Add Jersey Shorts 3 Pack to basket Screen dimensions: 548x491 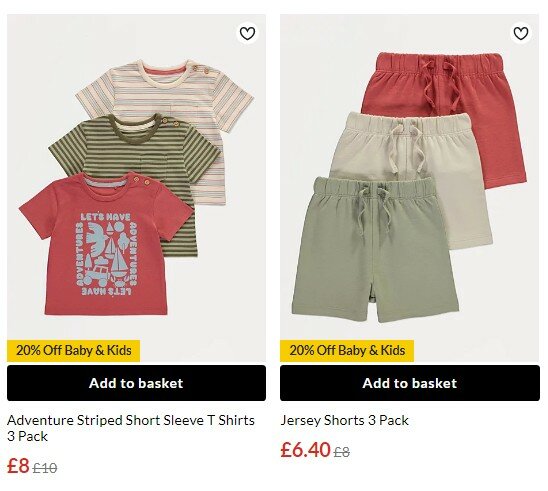coord(410,383)
